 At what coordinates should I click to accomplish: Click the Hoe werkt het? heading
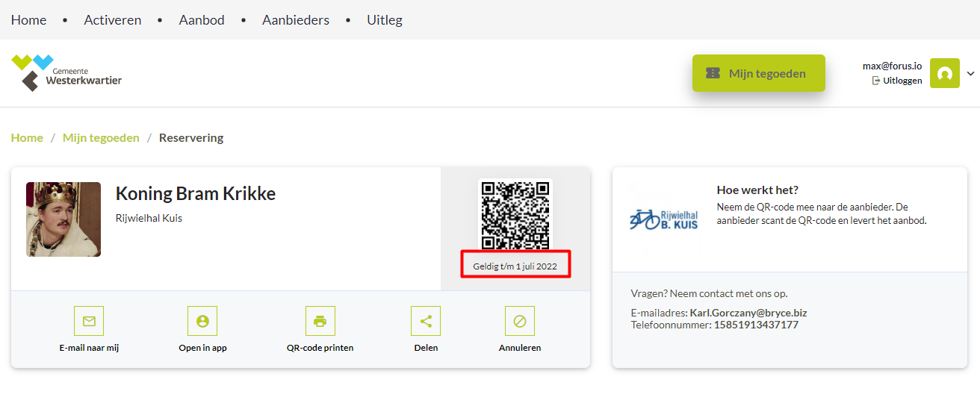pyautogui.click(x=757, y=190)
